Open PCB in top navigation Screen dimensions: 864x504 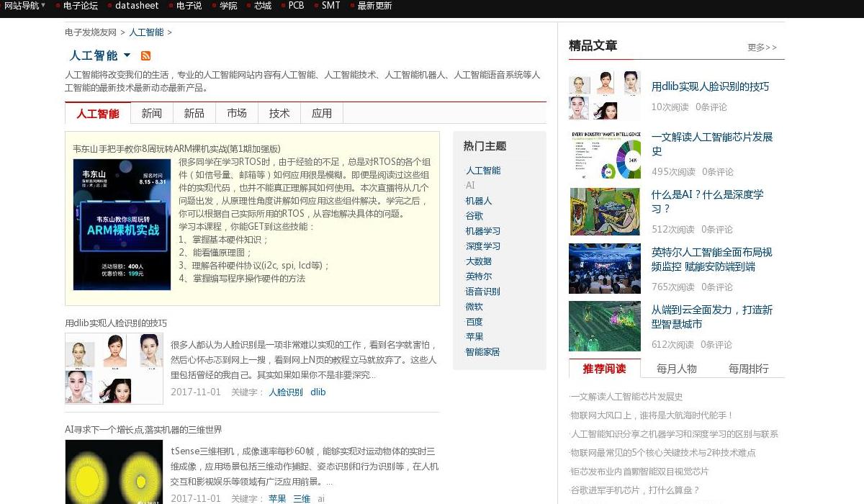pyautogui.click(x=296, y=5)
